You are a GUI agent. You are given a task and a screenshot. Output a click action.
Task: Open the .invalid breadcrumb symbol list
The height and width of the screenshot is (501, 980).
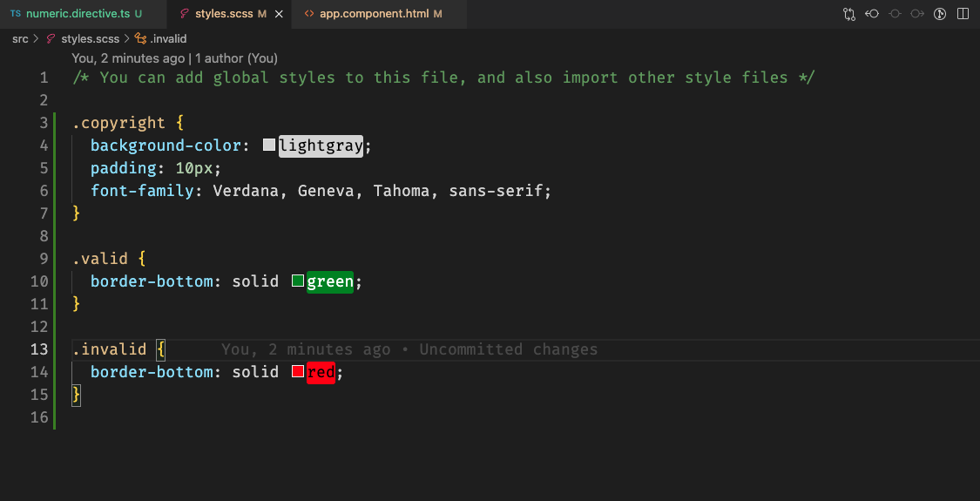click(x=168, y=39)
